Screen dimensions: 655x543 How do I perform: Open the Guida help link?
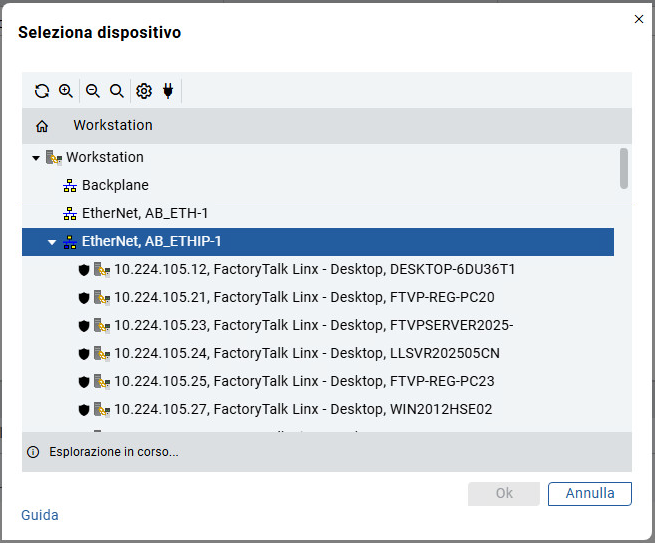click(x=40, y=515)
